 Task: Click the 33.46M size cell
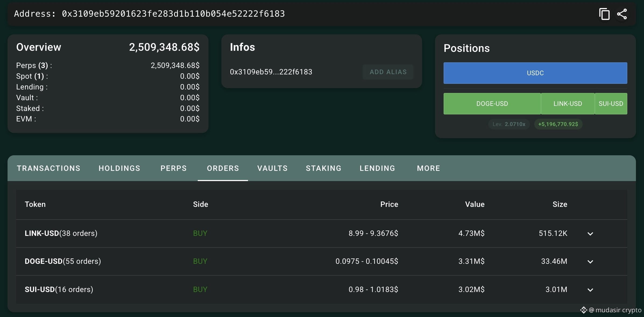554,261
